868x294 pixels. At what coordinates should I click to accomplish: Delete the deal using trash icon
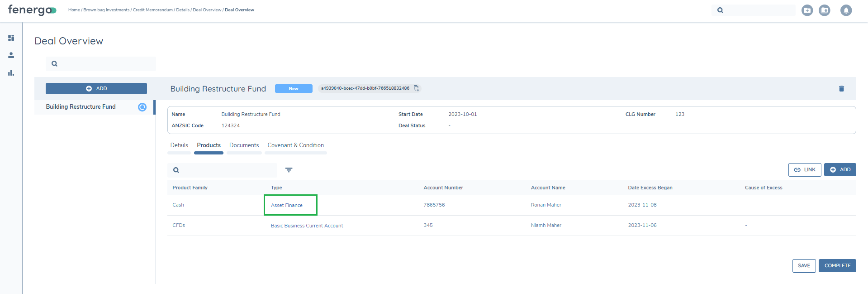pyautogui.click(x=841, y=89)
